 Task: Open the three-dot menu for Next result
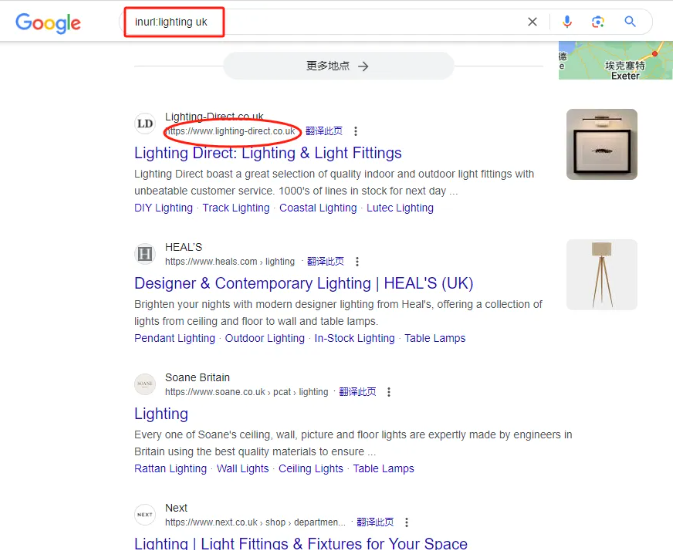click(x=407, y=522)
